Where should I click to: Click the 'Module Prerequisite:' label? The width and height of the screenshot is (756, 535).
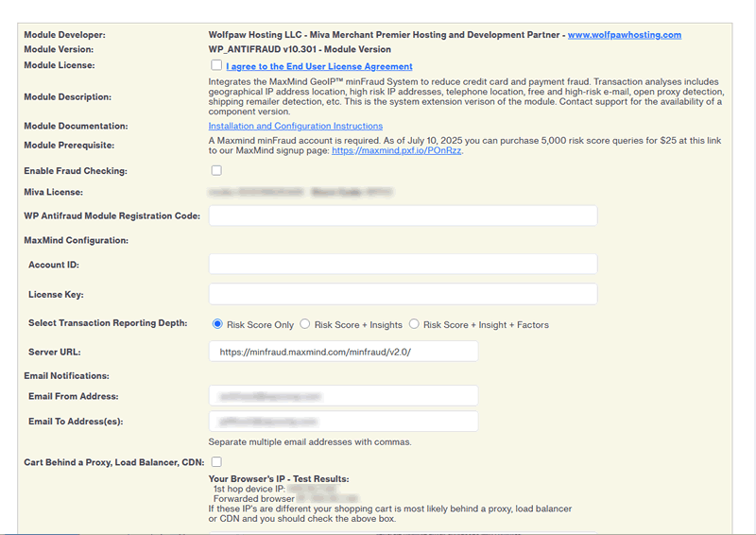69,146
